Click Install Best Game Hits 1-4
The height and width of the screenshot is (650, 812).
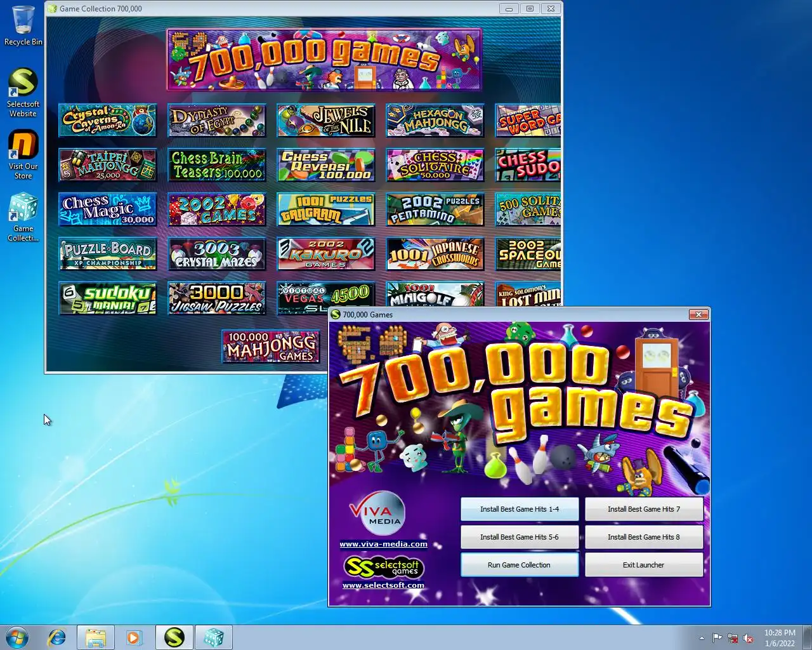point(520,509)
